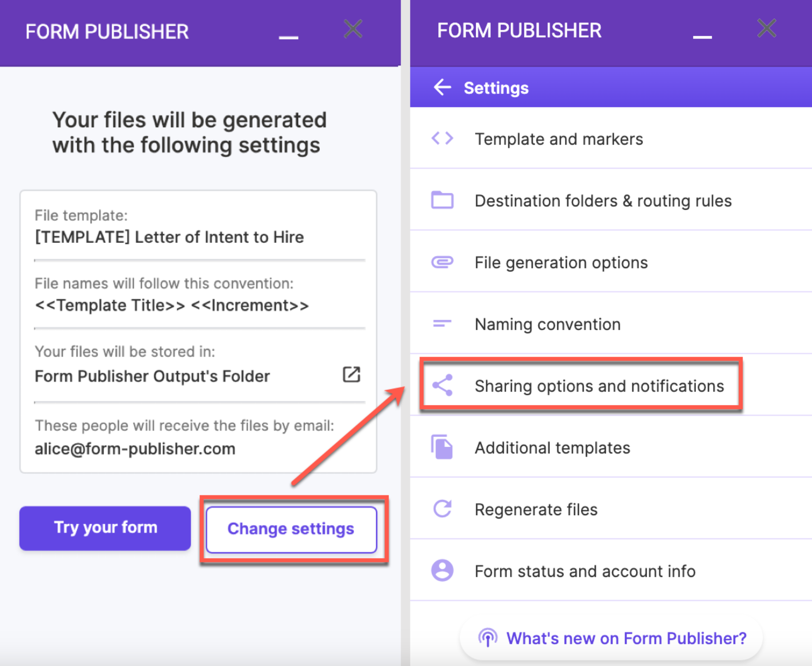This screenshot has height=666, width=812.
Task: Click 'Your files will be stored in:' label
Action: coord(125,352)
